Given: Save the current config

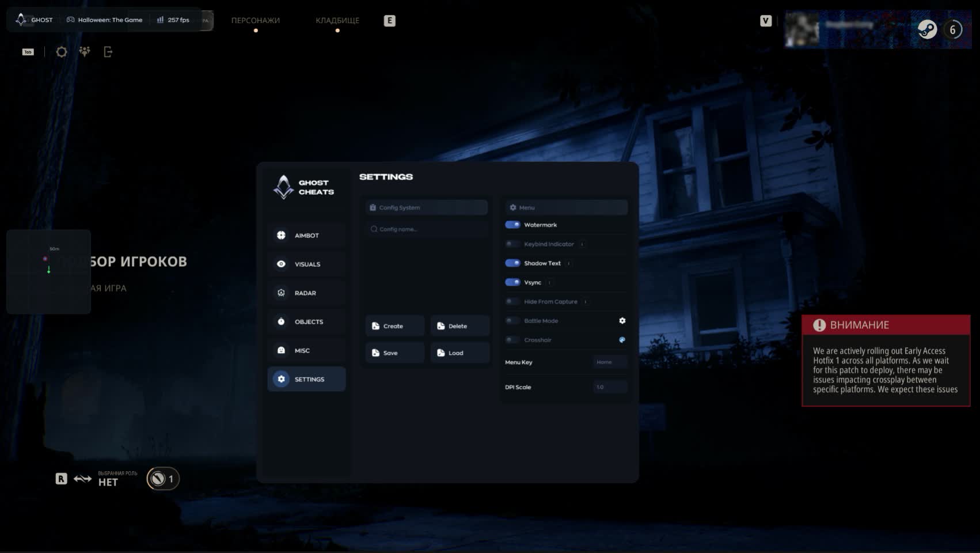Looking at the screenshot, I should [395, 353].
